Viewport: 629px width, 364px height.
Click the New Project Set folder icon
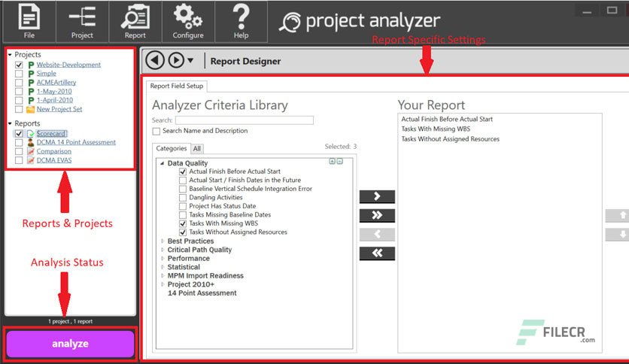pos(31,109)
